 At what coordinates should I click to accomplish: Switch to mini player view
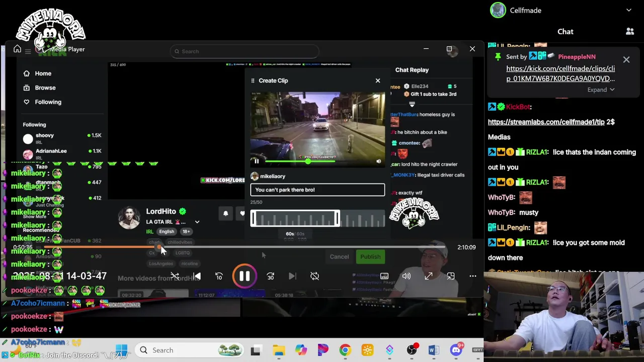[x=451, y=276]
